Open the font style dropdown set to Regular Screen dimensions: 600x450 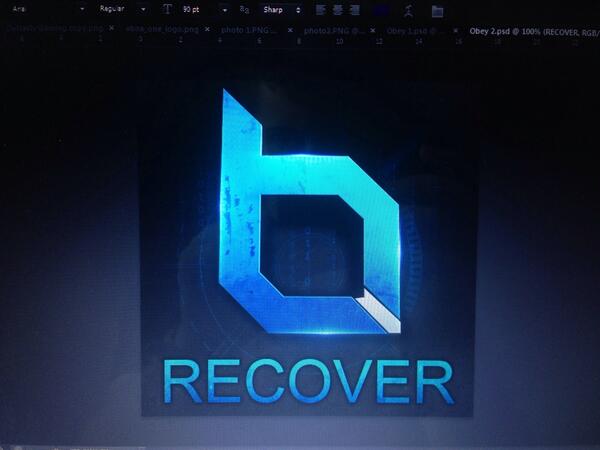tap(122, 9)
